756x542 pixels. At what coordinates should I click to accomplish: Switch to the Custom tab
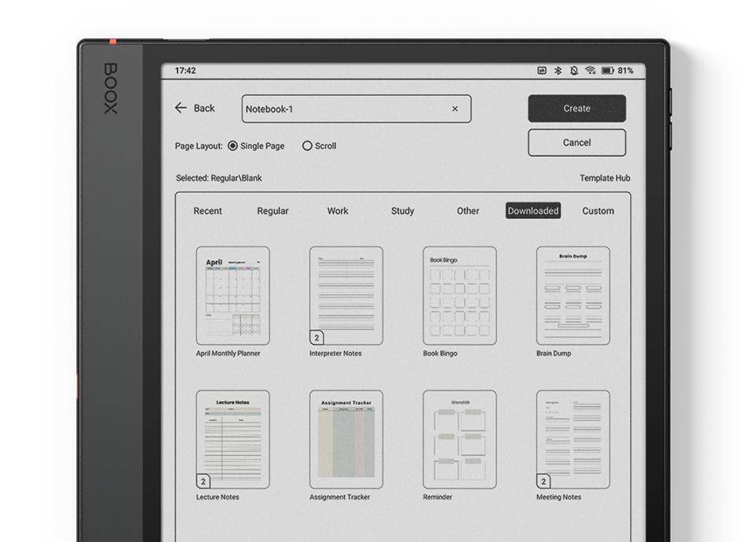[x=598, y=210]
